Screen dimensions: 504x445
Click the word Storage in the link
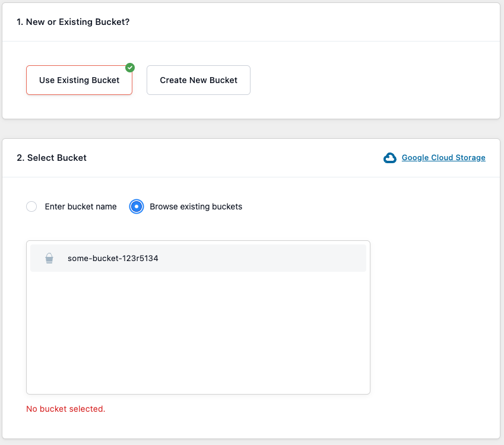tap(470, 158)
